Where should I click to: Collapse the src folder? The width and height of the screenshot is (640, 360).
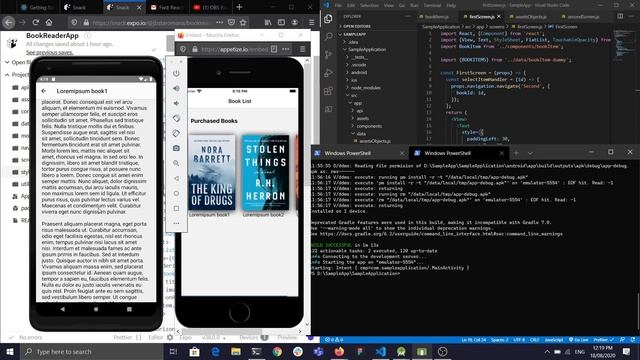352,95
